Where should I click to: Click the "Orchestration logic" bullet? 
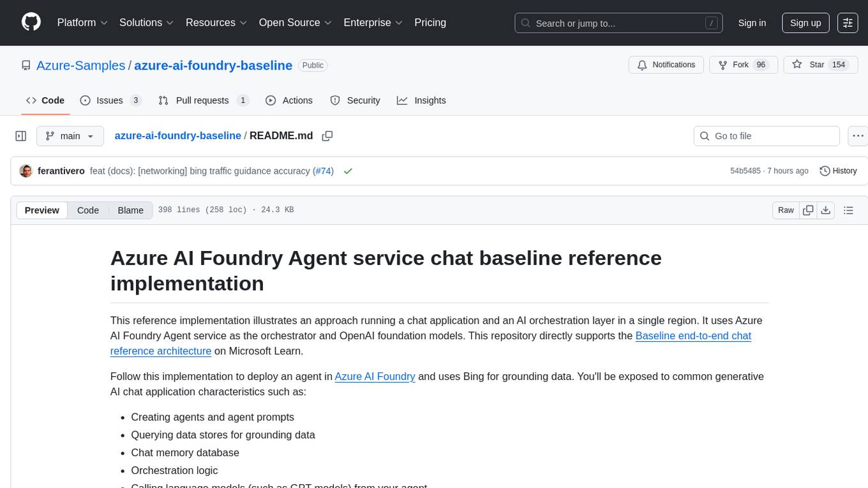(174, 470)
